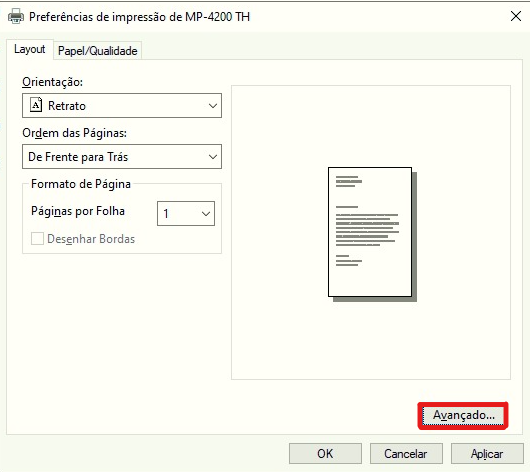Confirm with the OK button
Screen dimensions: 530x472
[325, 453]
